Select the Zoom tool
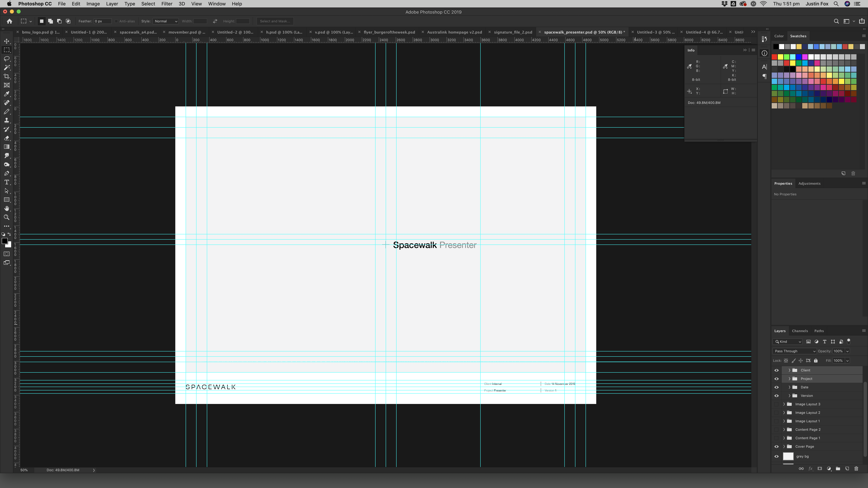The width and height of the screenshot is (868, 488). (x=7, y=218)
